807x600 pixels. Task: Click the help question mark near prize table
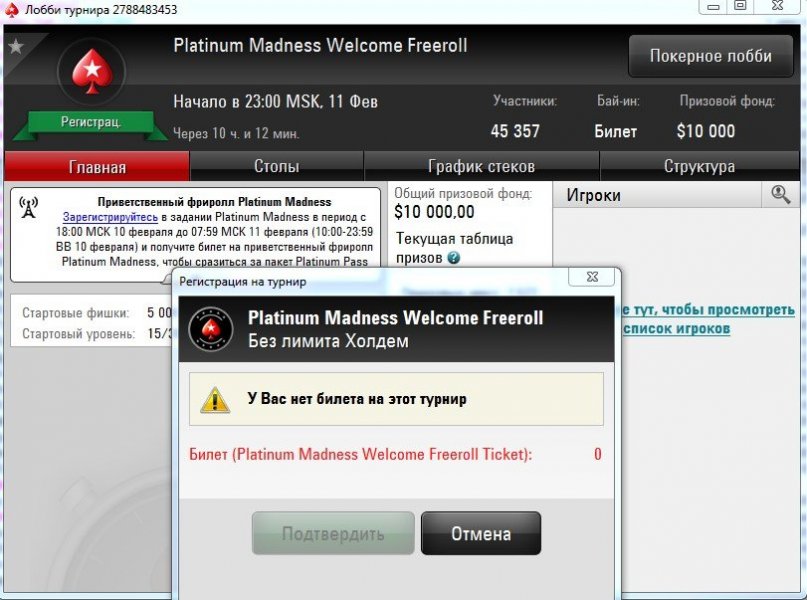[453, 258]
